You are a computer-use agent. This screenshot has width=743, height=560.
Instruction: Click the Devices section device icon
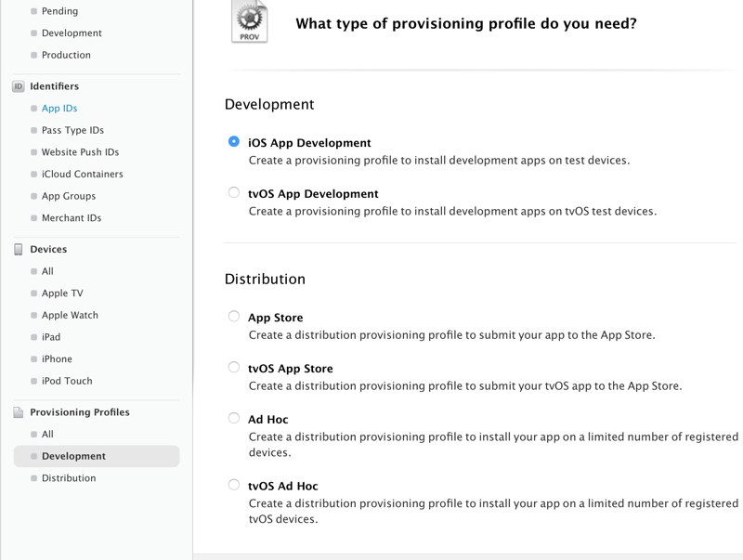pos(18,250)
